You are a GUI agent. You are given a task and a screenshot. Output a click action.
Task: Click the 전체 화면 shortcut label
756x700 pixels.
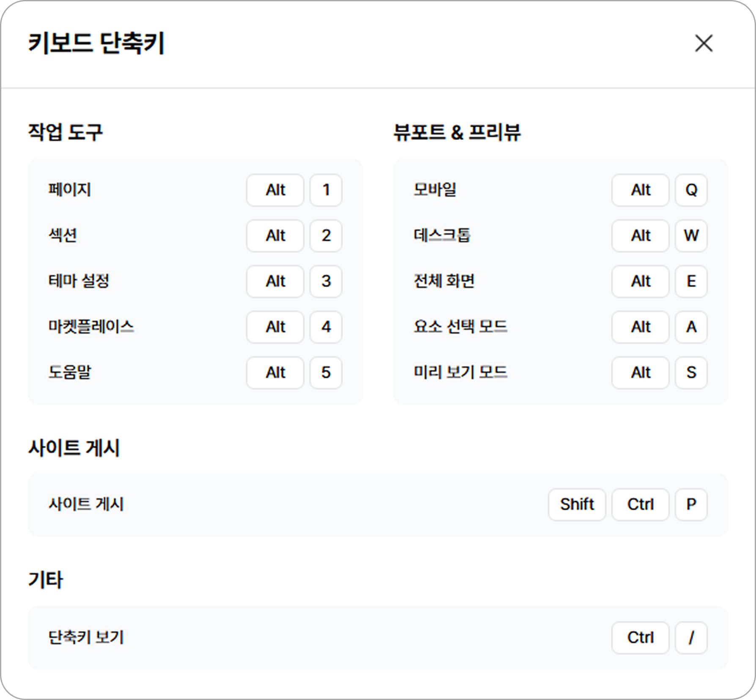point(444,281)
